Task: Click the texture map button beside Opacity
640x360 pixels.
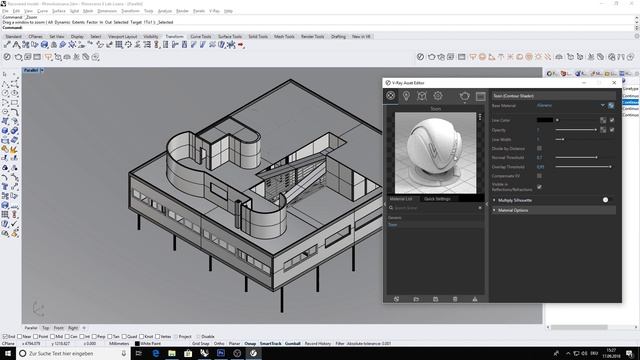Action: [603, 129]
